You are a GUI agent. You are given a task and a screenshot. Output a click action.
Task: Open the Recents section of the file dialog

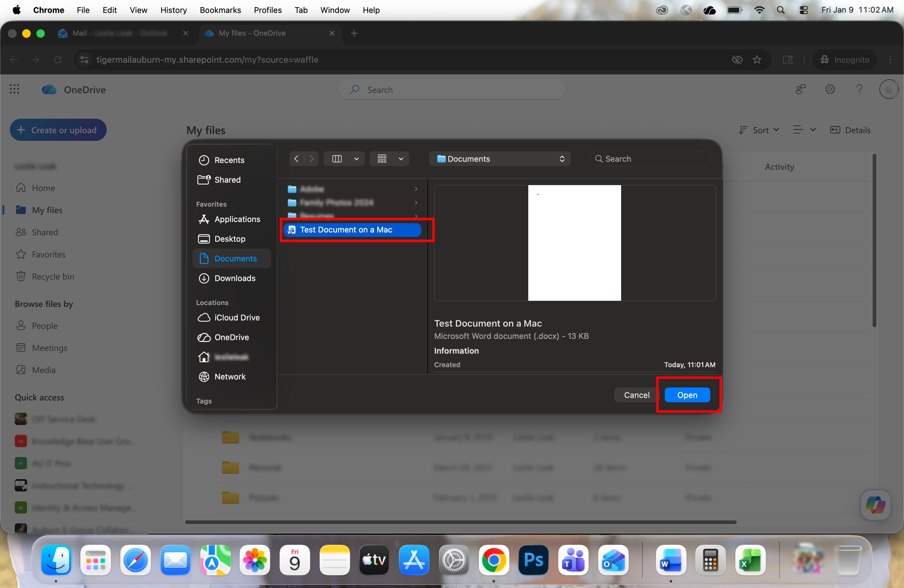coord(229,160)
